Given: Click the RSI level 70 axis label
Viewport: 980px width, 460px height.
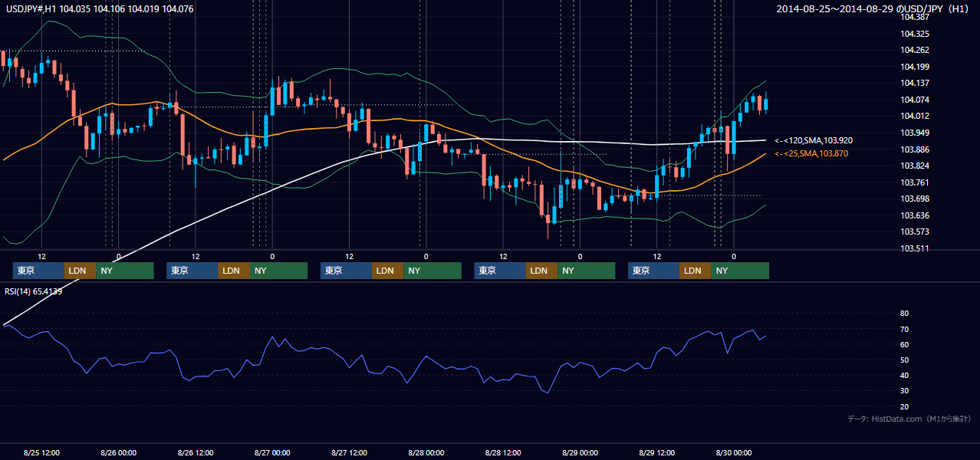Looking at the screenshot, I should 905,329.
